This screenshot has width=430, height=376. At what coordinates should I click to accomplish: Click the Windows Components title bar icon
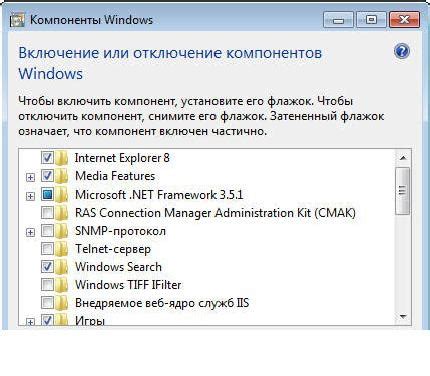(17, 20)
